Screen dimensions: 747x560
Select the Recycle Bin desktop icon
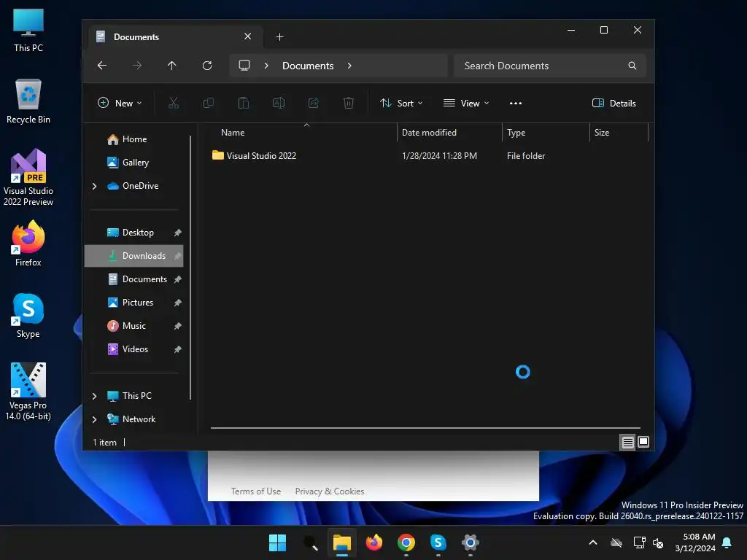coord(28,101)
